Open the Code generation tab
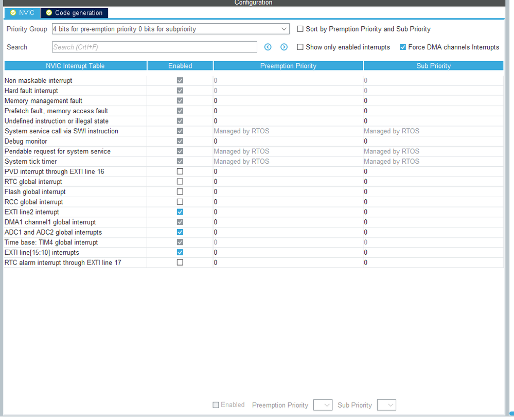Image resolution: width=514 pixels, height=420 pixels. point(75,13)
